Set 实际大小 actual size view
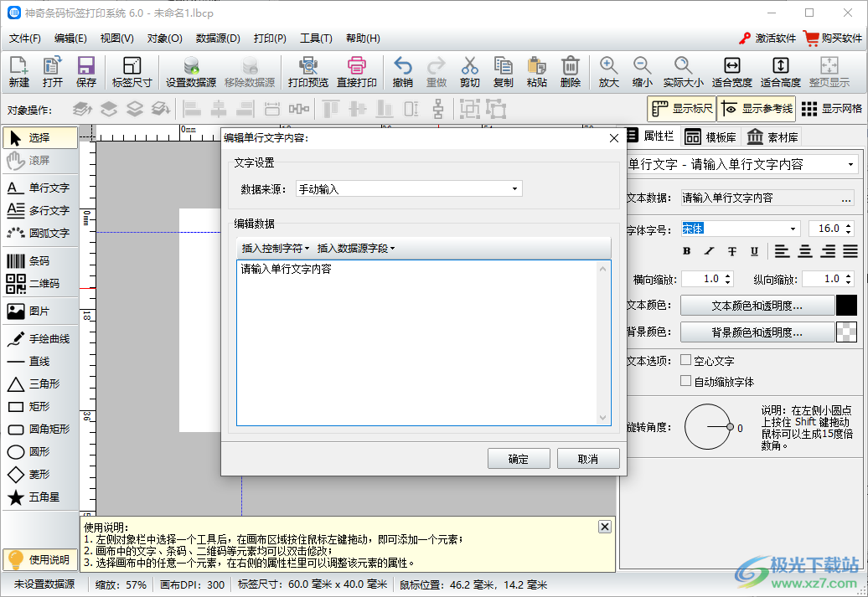This screenshot has width=868, height=597. pyautogui.click(x=683, y=72)
